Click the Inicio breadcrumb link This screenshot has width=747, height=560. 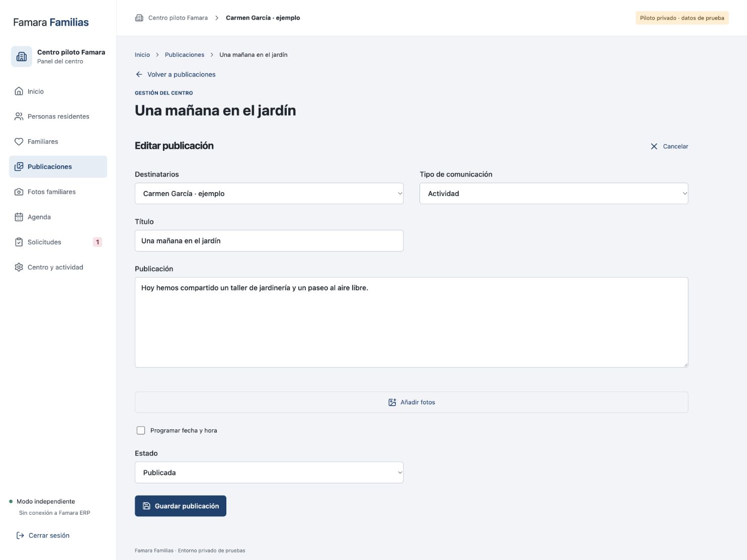142,55
